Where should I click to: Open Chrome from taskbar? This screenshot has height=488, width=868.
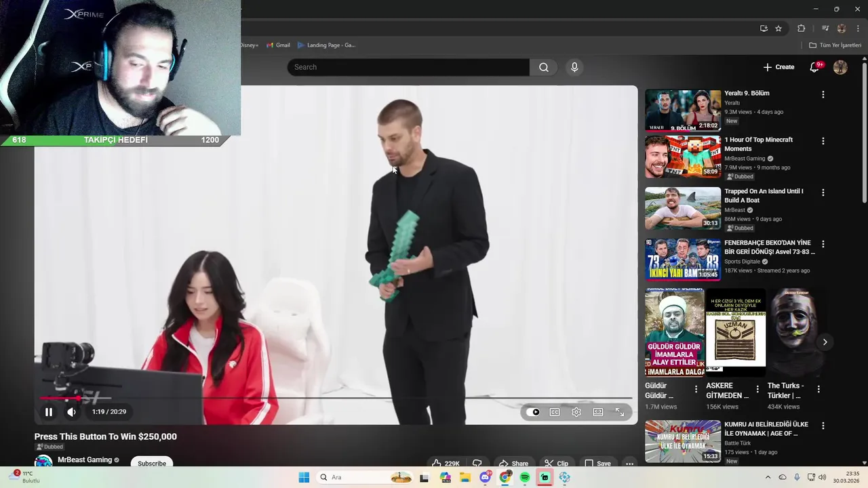[505, 477]
